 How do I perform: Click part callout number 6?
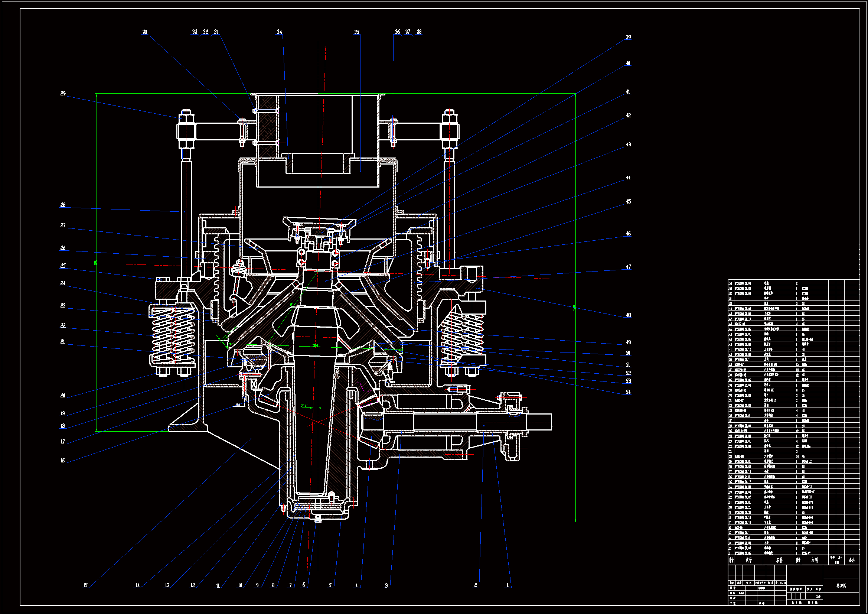(304, 585)
